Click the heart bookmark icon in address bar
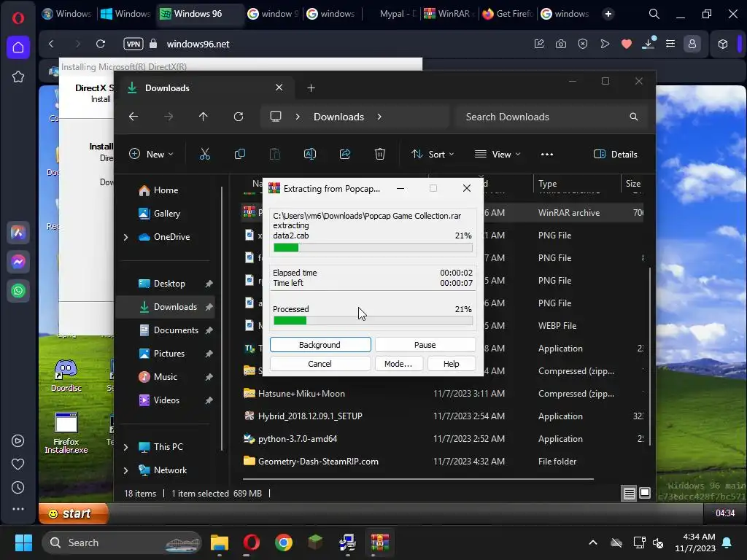747x560 pixels. (627, 44)
